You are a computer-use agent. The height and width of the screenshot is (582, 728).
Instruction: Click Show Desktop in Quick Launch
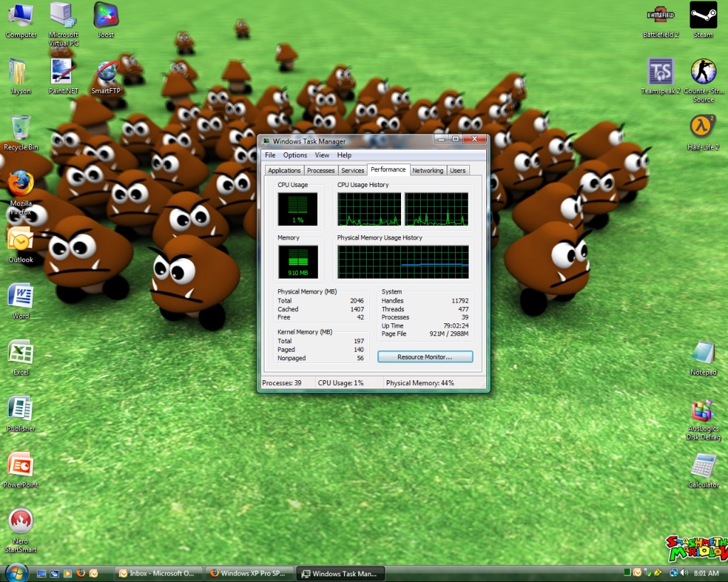[x=41, y=573]
